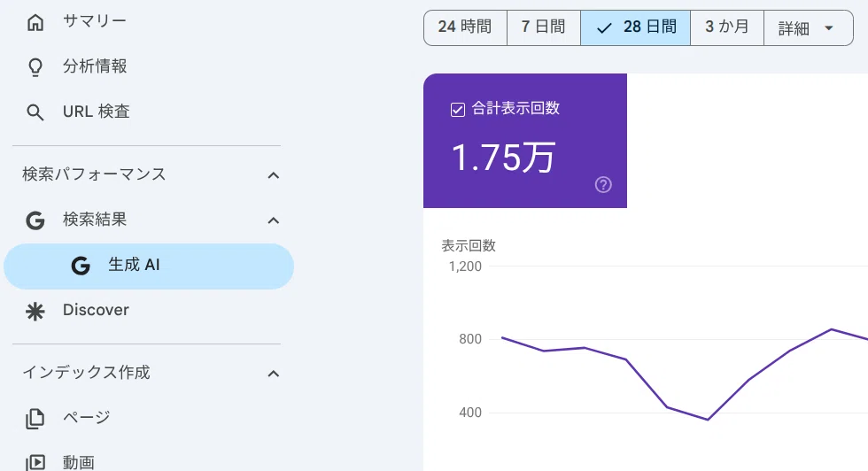Click the 400 axis value
The height and width of the screenshot is (471, 868).
click(470, 413)
